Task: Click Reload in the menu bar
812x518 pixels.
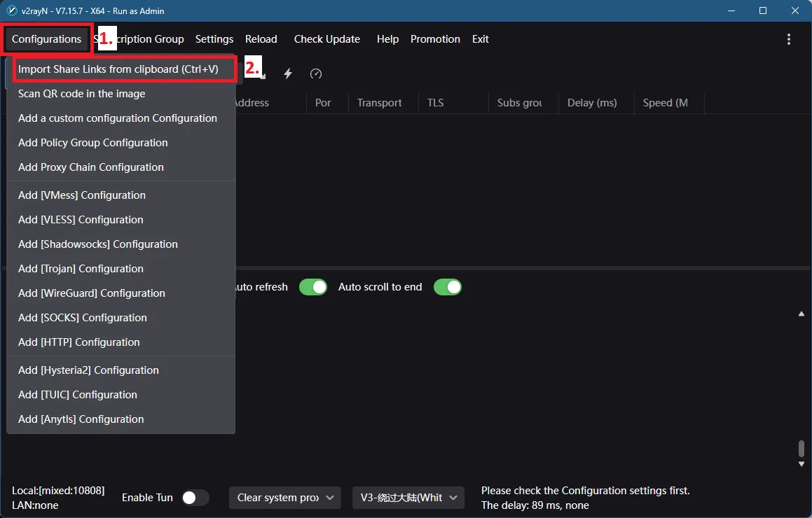Action: 261,39
